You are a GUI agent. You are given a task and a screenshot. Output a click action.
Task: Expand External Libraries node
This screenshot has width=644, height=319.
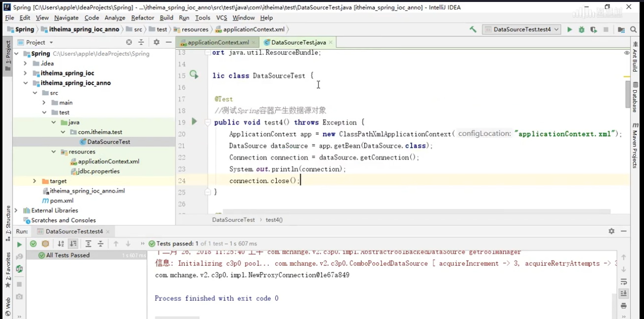point(16,211)
